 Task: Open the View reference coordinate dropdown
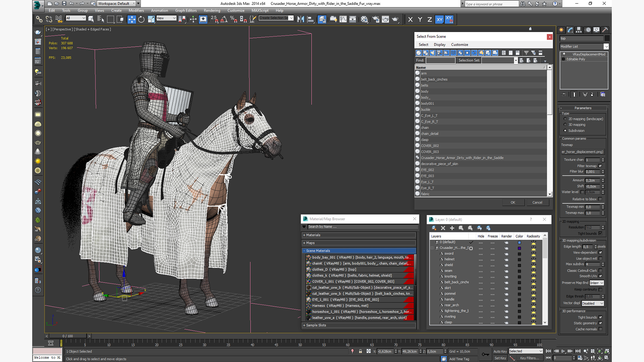point(166,18)
